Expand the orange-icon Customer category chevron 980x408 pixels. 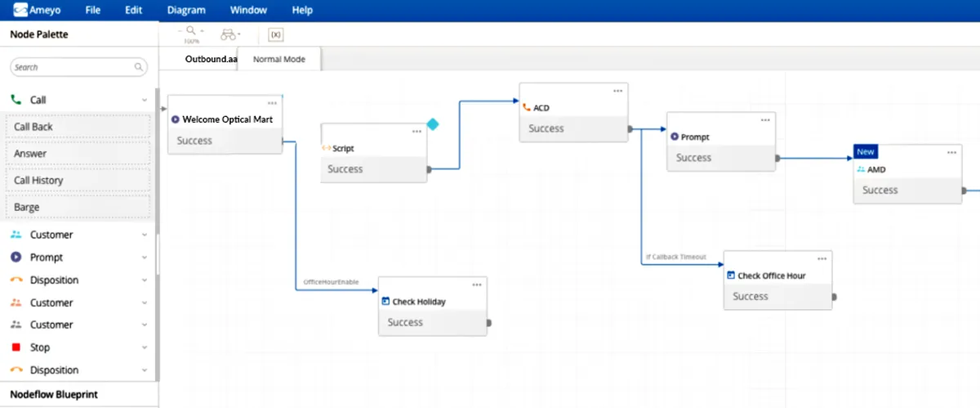(145, 303)
